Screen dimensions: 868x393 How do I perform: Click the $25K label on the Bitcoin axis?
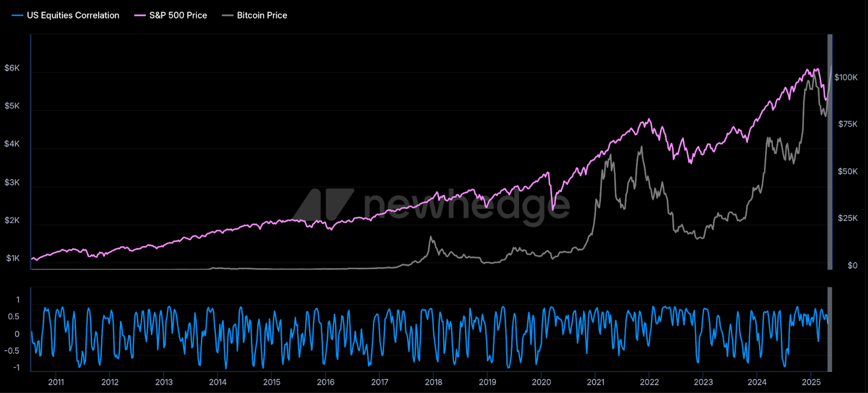[x=848, y=218]
